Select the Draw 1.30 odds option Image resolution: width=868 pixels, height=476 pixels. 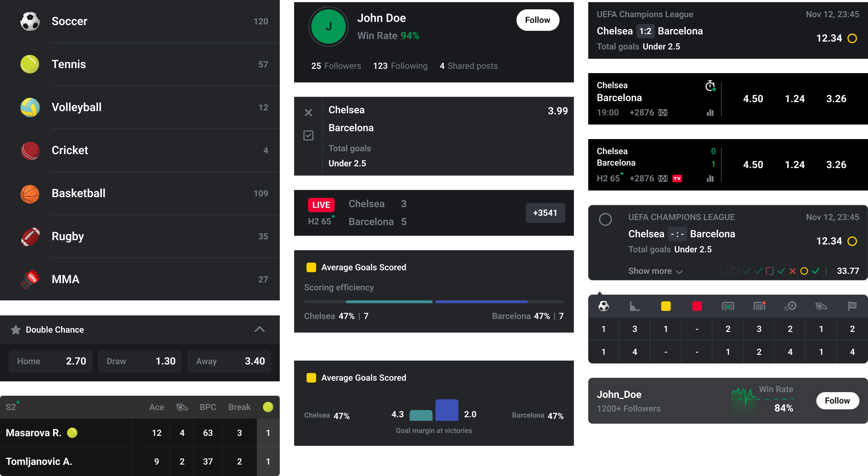pos(140,361)
